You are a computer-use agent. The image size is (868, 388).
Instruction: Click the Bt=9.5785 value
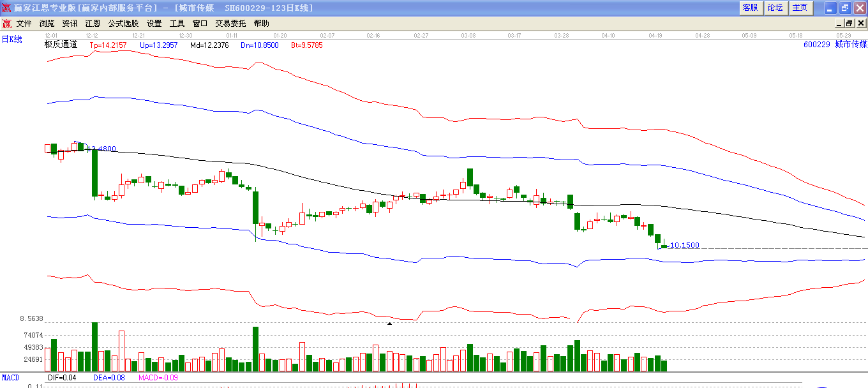(x=307, y=45)
